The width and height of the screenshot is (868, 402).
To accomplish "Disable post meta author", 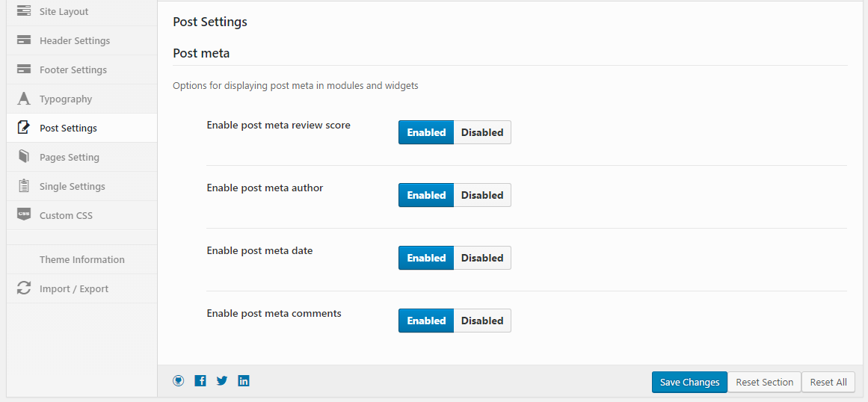I will [x=482, y=195].
